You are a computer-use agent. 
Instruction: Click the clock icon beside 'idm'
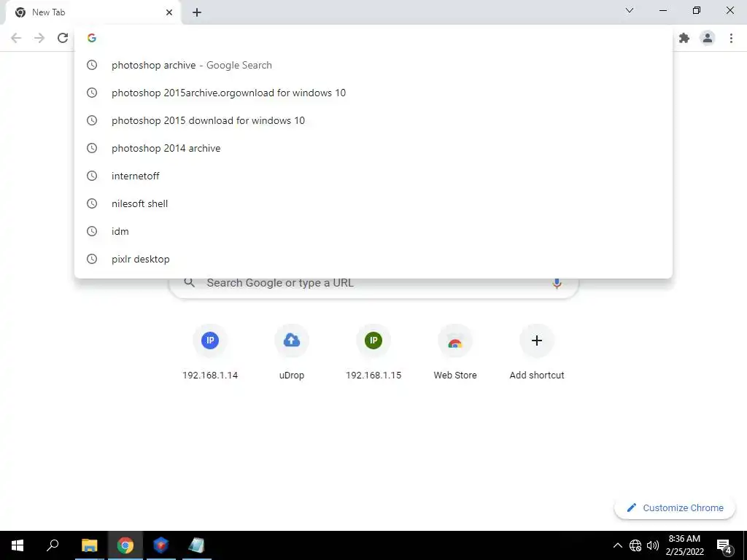click(92, 231)
